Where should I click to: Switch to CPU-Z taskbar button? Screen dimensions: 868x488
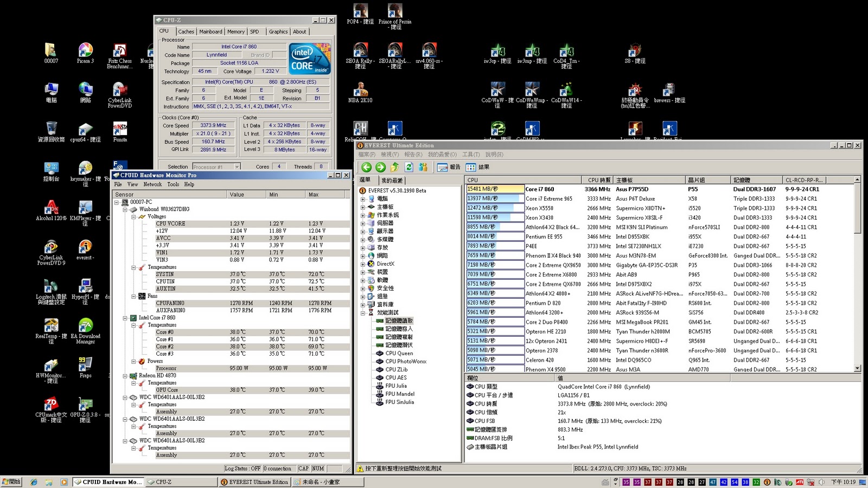click(x=182, y=481)
